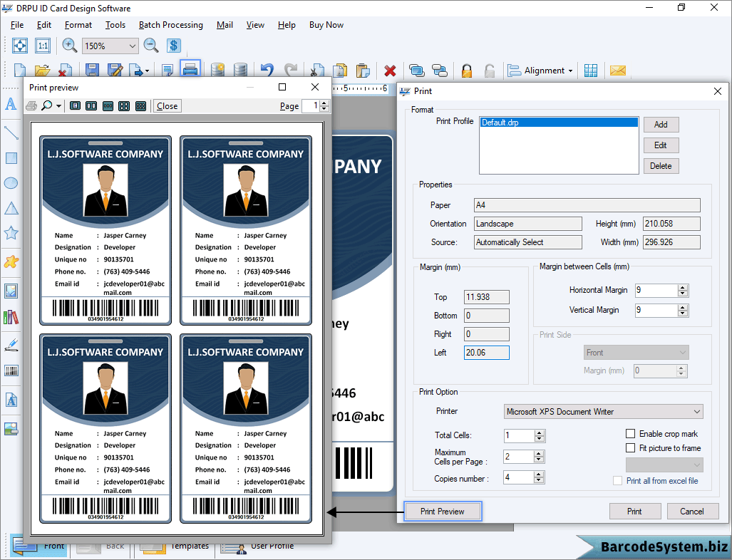Viewport: 732px width, 560px height.
Task: Click the dollar sign pricing icon
Action: [x=174, y=46]
